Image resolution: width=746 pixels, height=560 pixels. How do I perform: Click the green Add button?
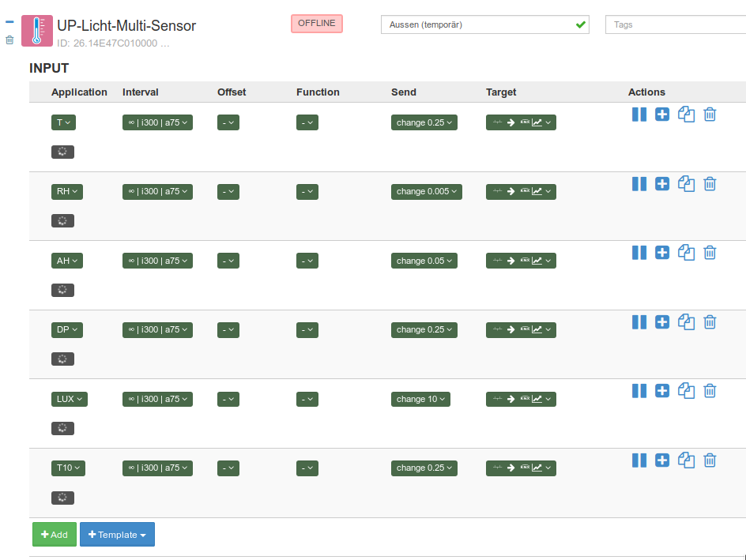[55, 534]
